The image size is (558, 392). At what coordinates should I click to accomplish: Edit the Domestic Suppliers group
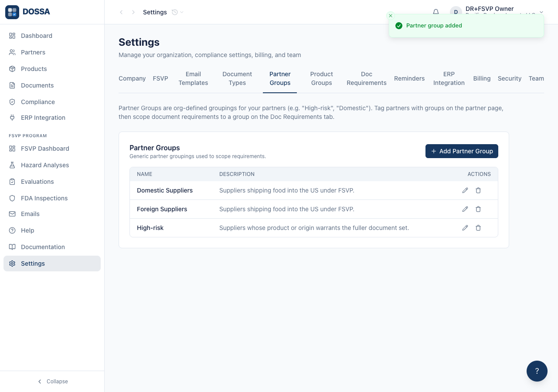[465, 190]
